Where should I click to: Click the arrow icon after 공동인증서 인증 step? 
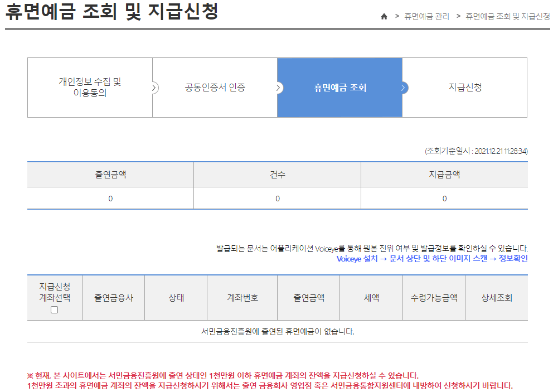pos(277,88)
